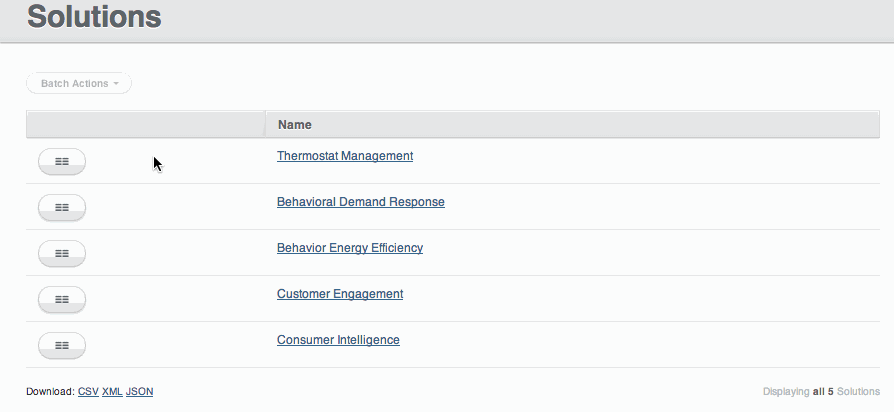Viewport: 894px width, 412px height.
Task: Click the Name column header
Action: 295,125
